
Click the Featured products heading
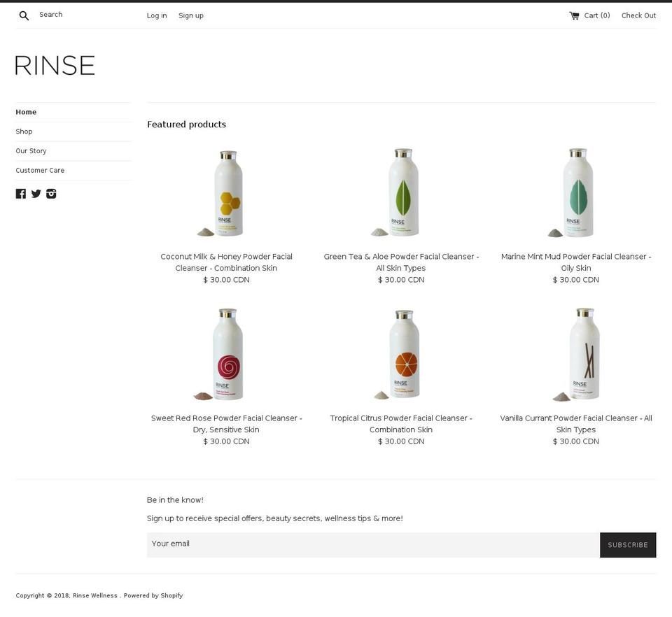[186, 125]
